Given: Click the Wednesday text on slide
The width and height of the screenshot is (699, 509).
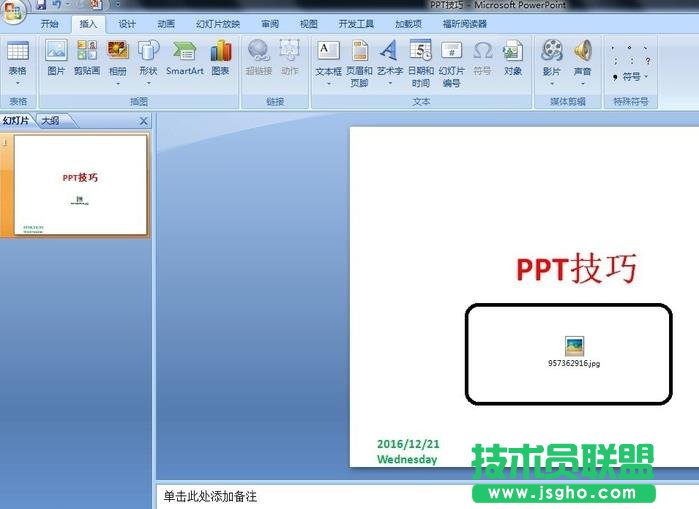Looking at the screenshot, I should point(407,460).
